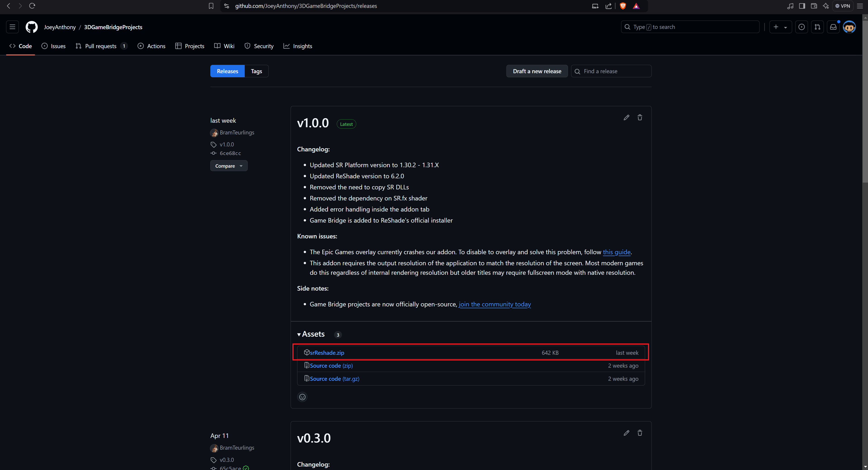Open the create new plus dropdown

pyautogui.click(x=780, y=27)
